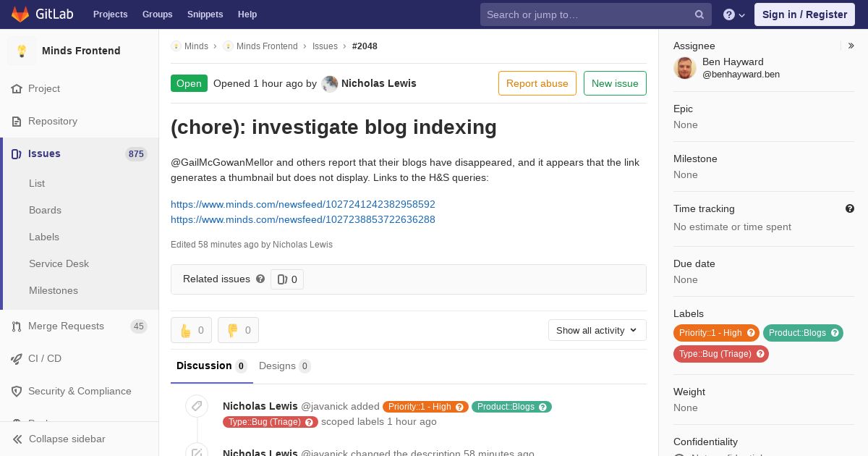This screenshot has width=868, height=456.
Task: Click the 875 issues count badge
Action: point(136,154)
